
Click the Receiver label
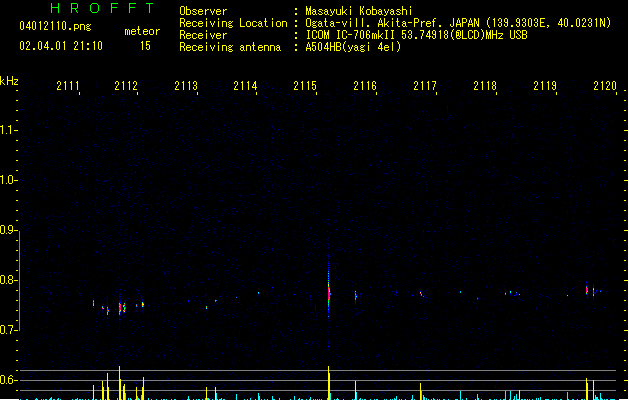(203, 35)
